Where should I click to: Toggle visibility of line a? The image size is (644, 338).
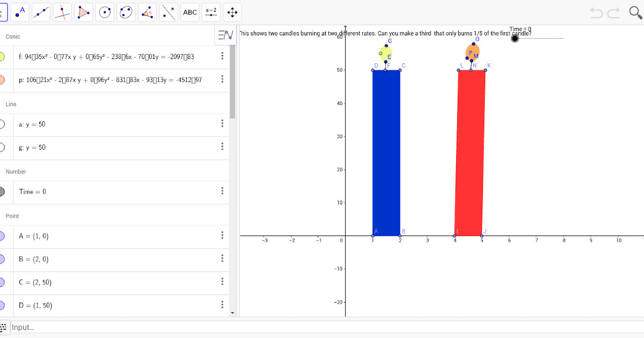[x=1, y=124]
